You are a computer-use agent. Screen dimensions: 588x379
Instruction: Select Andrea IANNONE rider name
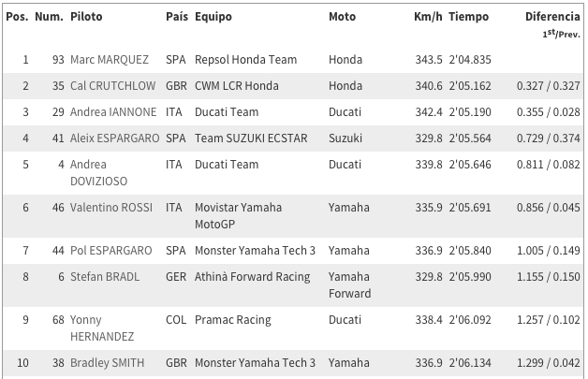113,112
